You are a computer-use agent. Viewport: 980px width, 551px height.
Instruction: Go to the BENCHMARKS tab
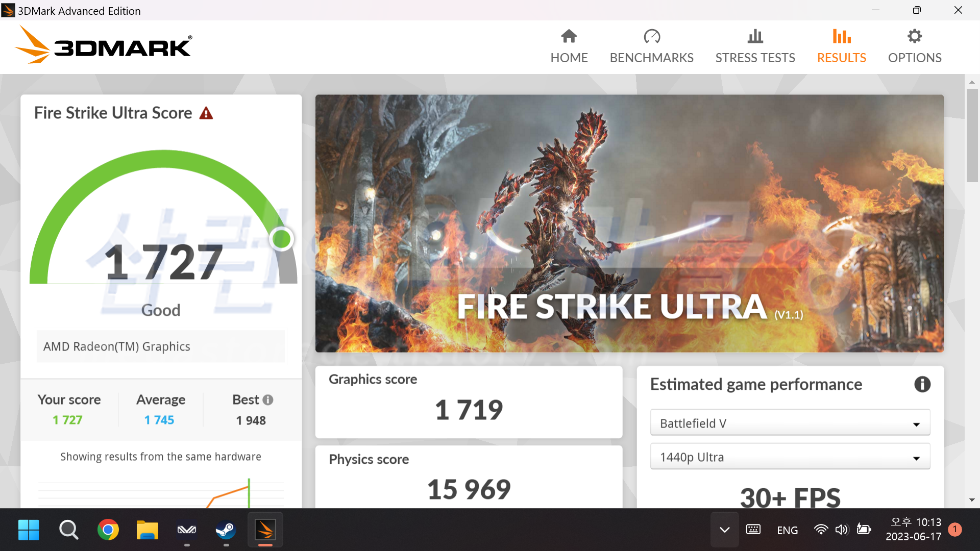(x=651, y=58)
